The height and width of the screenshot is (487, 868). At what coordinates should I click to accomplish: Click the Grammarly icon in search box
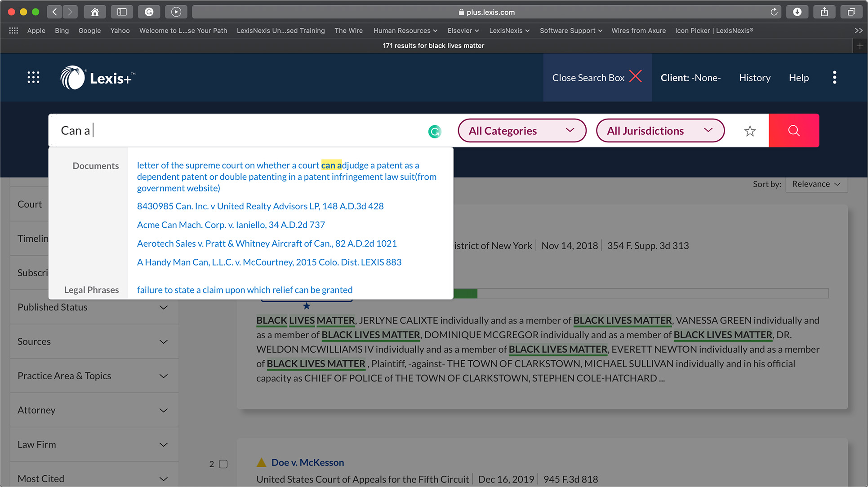click(434, 131)
